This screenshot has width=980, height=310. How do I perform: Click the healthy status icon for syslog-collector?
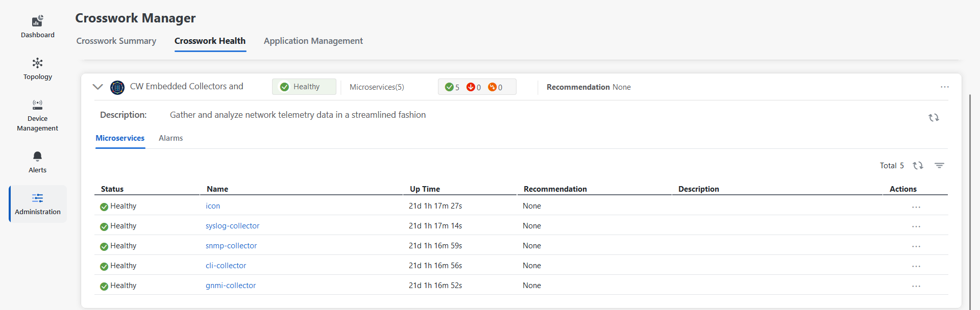(104, 226)
